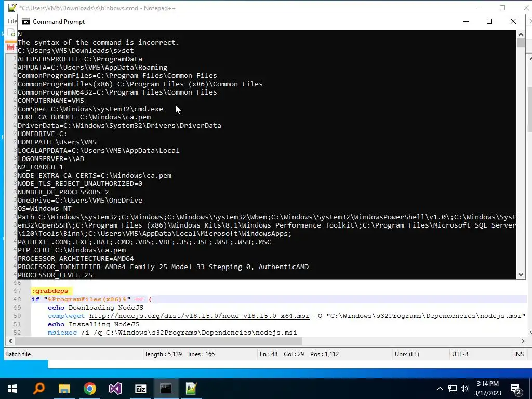The width and height of the screenshot is (532, 399).
Task: Click the Command Prompt title bar icon
Action: tap(26, 22)
